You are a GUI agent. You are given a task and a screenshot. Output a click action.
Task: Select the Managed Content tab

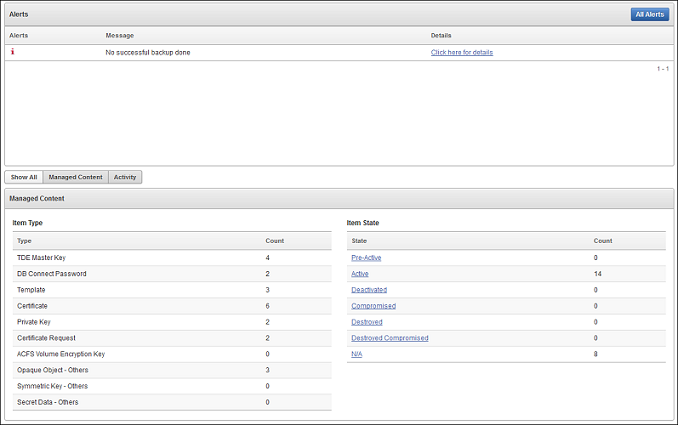(x=75, y=177)
